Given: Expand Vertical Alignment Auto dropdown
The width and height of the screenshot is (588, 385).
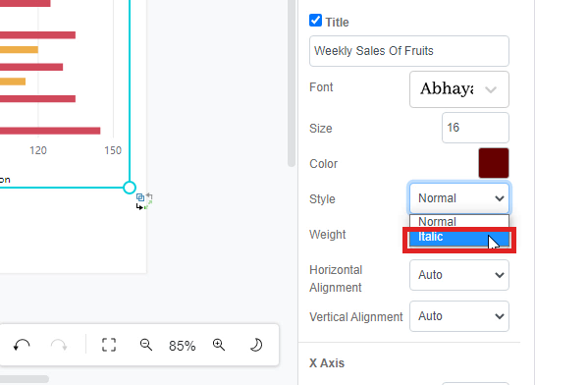Looking at the screenshot, I should (459, 316).
